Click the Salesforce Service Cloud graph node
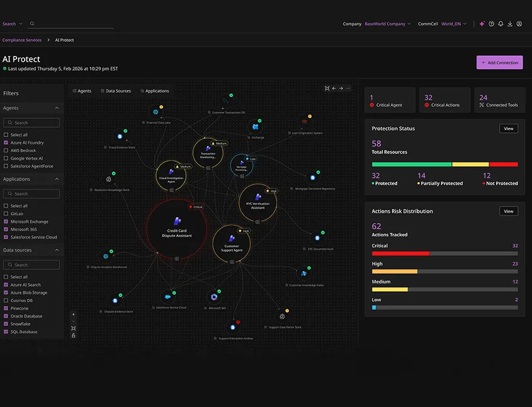 pos(168,297)
